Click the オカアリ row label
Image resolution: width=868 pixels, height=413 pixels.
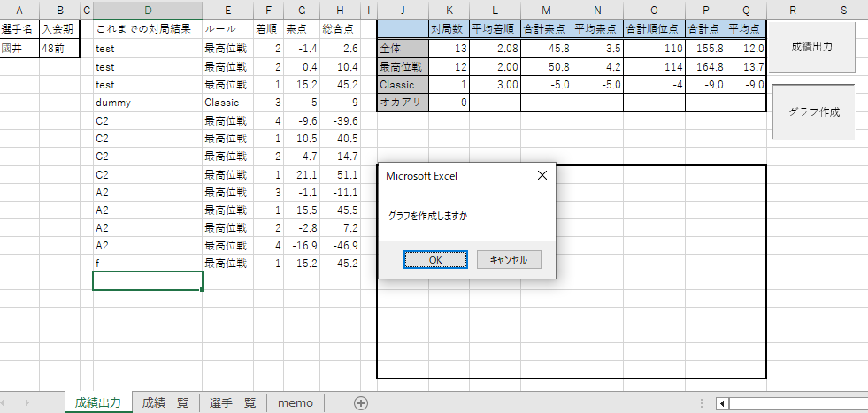pos(403,103)
